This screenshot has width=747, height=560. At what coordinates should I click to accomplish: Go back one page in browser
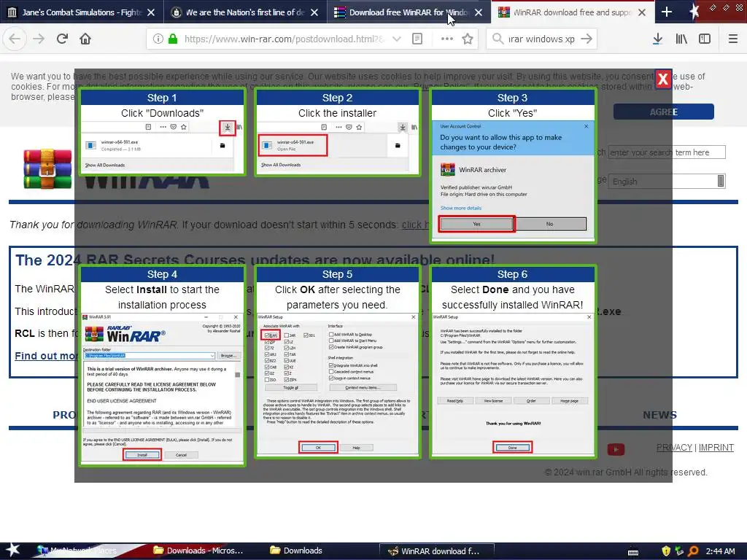(x=15, y=39)
